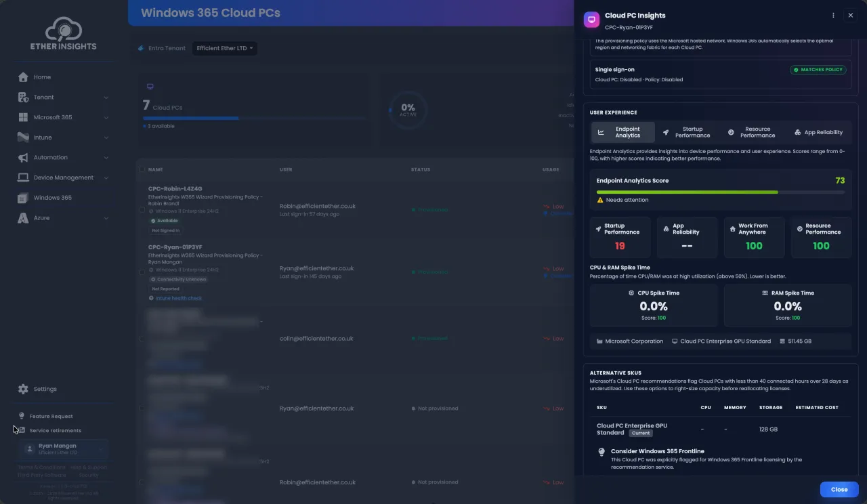Open the three-dot more options menu

point(833,15)
